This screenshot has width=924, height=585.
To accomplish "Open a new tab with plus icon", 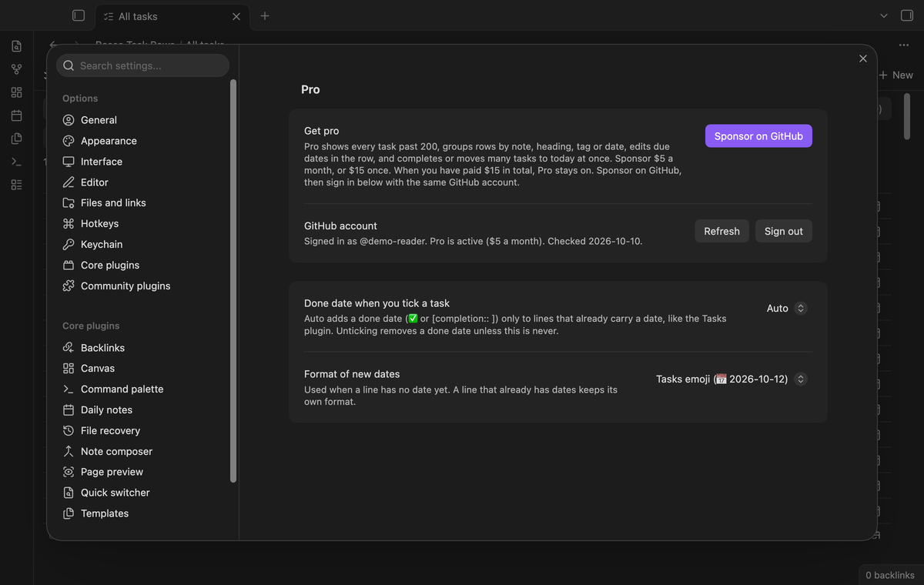I will (265, 15).
